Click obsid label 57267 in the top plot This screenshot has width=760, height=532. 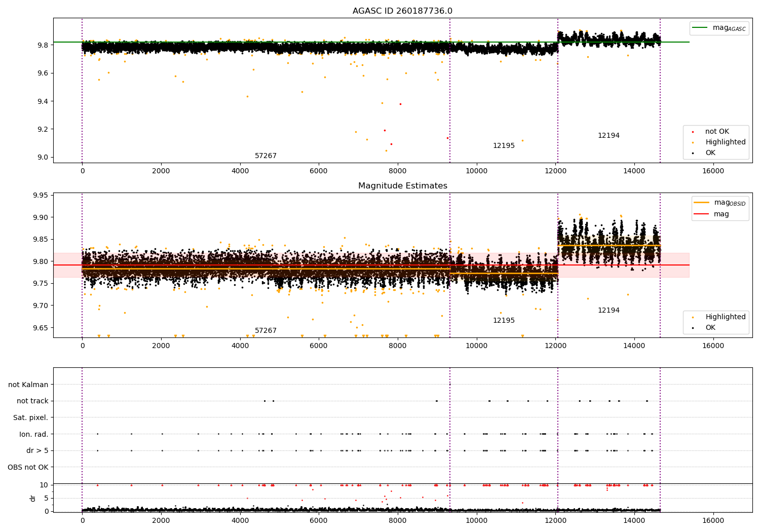click(265, 156)
